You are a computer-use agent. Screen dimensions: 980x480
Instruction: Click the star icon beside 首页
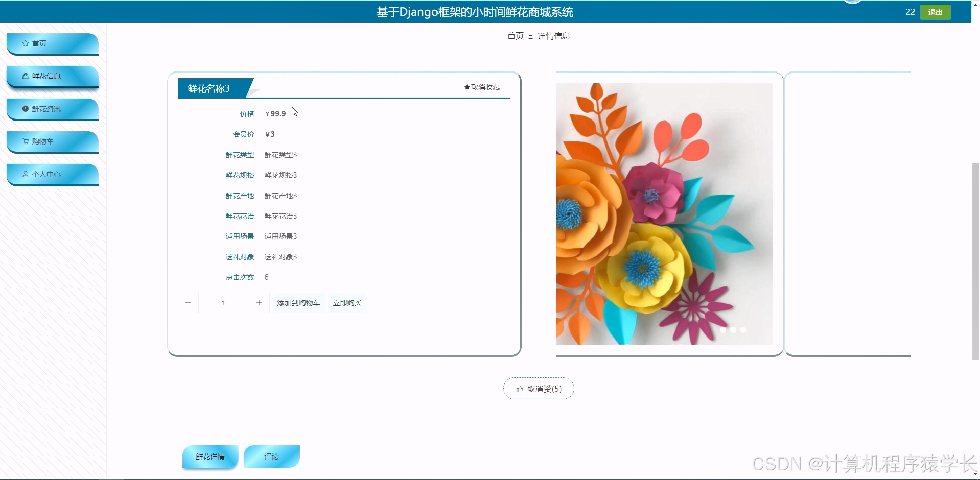pos(26,43)
